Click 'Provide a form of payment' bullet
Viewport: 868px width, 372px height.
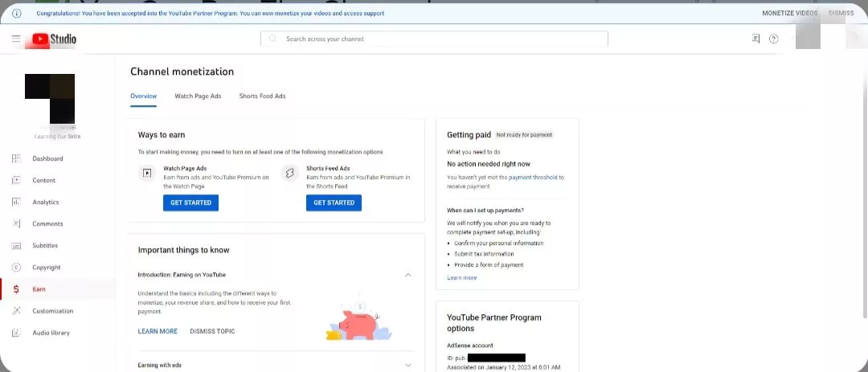[489, 264]
